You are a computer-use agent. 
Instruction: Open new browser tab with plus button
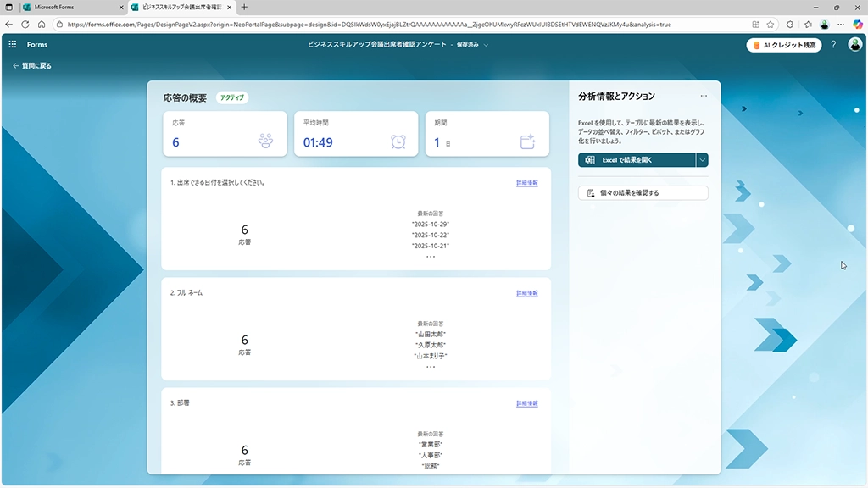pyautogui.click(x=244, y=7)
